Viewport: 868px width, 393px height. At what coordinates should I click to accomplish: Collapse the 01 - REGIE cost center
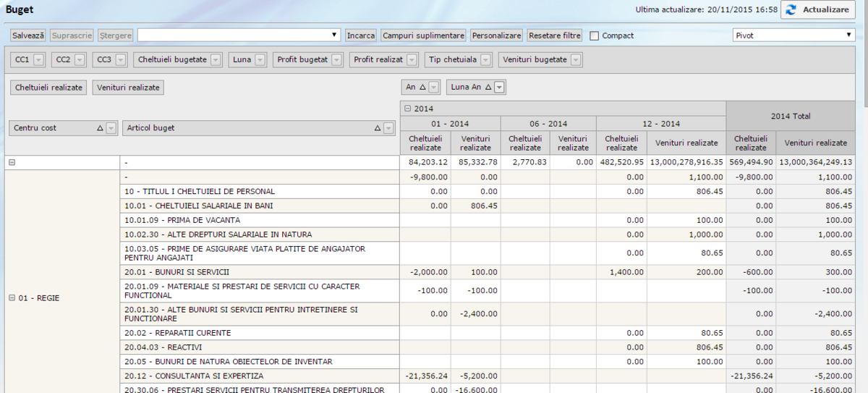click(12, 297)
